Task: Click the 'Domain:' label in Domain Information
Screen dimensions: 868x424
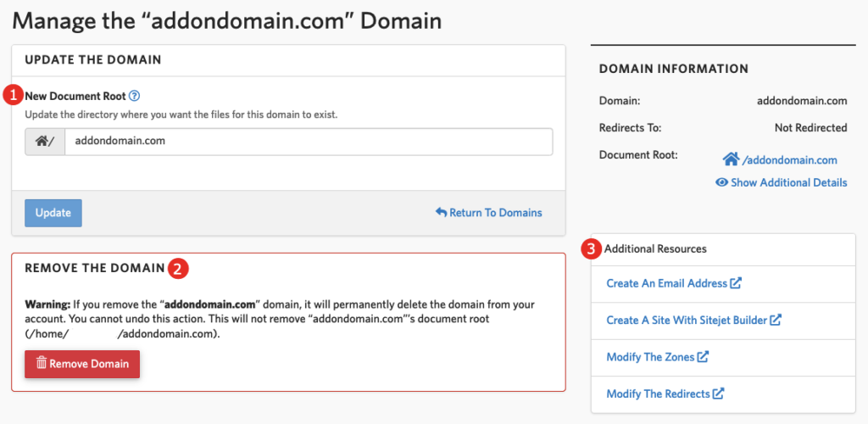Action: (x=620, y=101)
